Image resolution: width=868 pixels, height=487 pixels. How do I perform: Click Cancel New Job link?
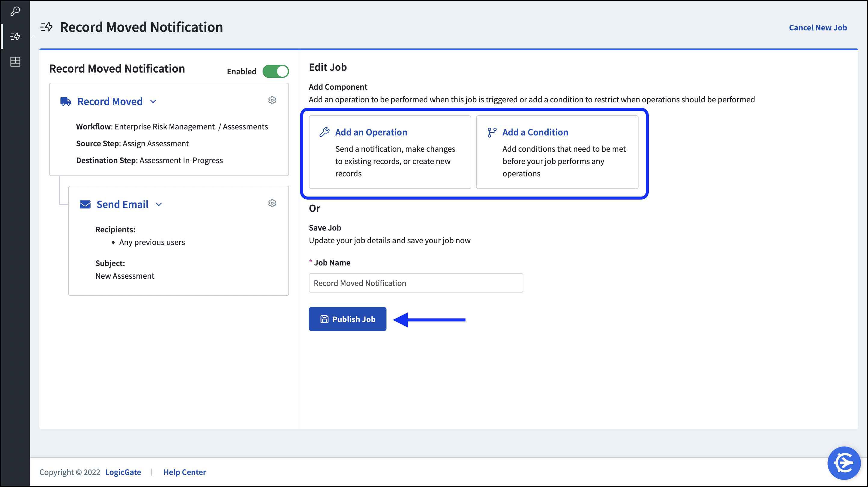(x=818, y=28)
